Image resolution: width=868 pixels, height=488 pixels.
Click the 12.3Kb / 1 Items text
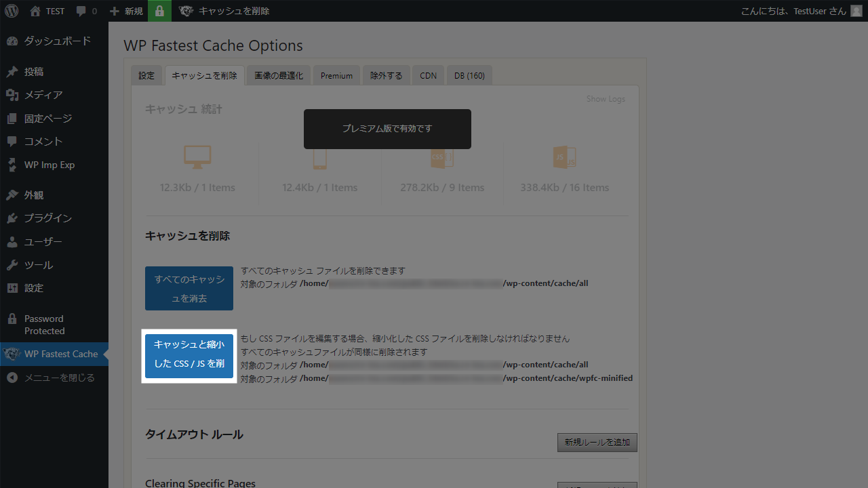pos(197,188)
